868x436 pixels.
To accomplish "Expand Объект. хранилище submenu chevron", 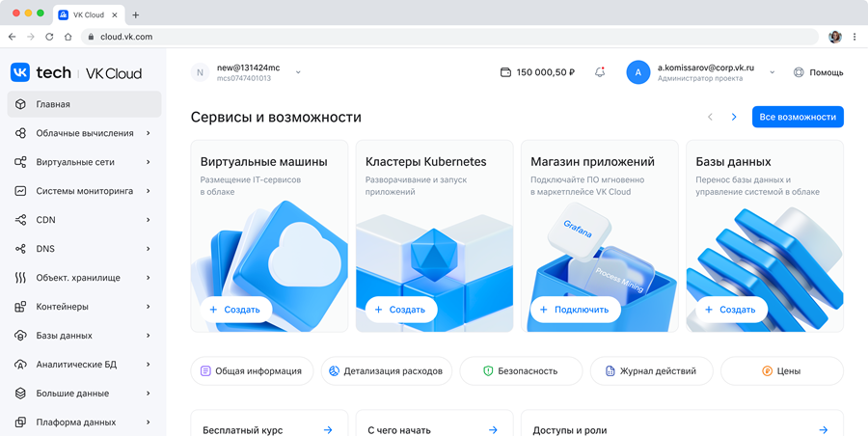I will click(x=149, y=278).
